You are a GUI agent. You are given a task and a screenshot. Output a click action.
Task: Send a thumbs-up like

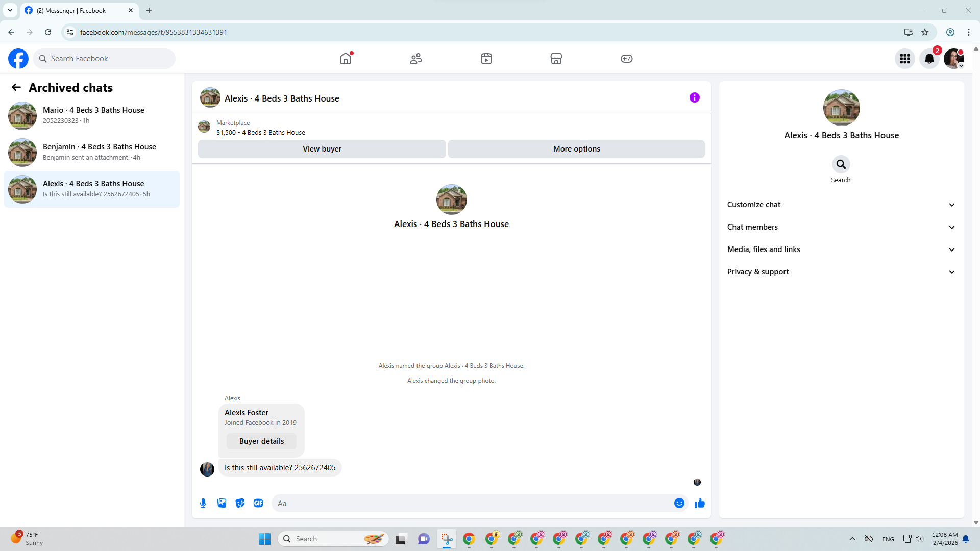coord(699,503)
